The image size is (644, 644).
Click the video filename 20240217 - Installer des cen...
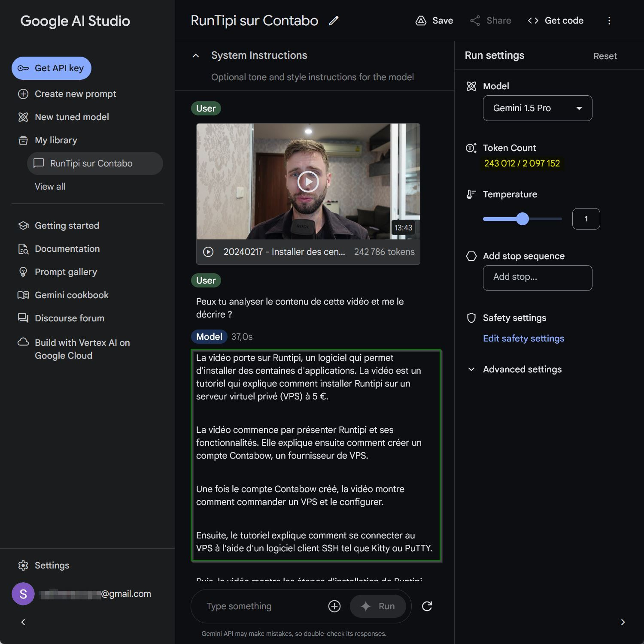pyautogui.click(x=284, y=252)
